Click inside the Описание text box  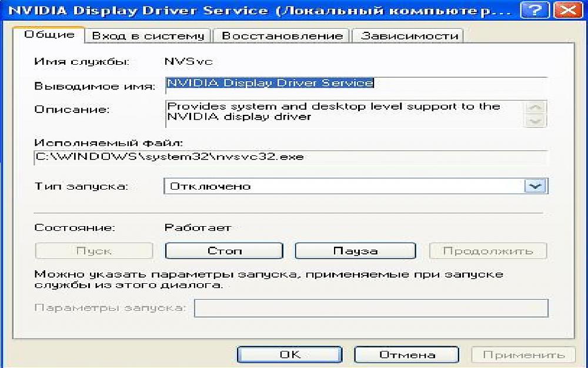coord(344,112)
